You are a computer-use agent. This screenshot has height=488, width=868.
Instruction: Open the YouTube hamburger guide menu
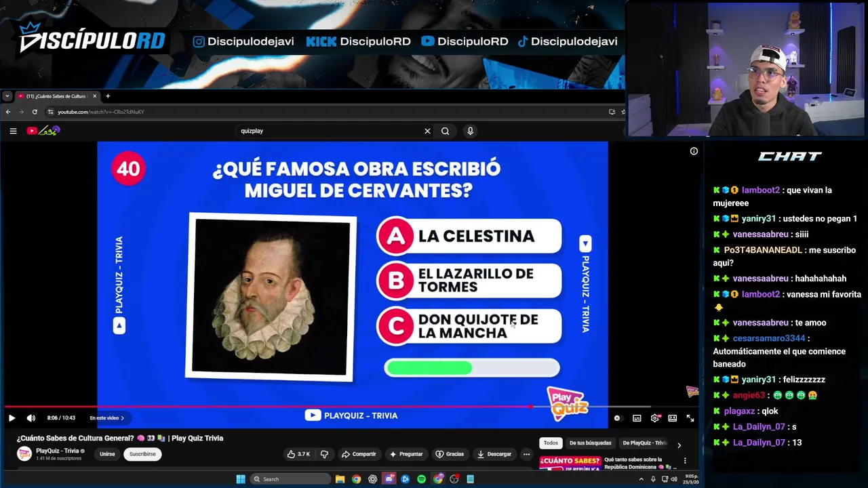(13, 131)
